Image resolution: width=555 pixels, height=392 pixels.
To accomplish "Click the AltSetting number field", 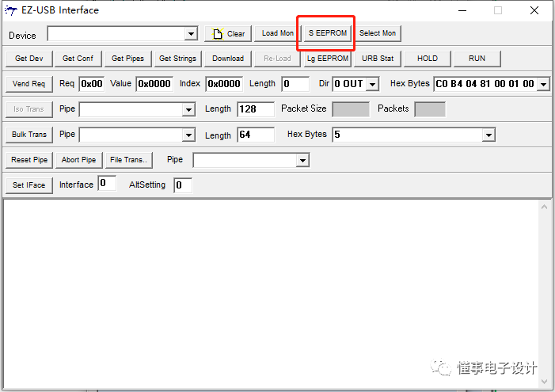I will click(x=183, y=185).
